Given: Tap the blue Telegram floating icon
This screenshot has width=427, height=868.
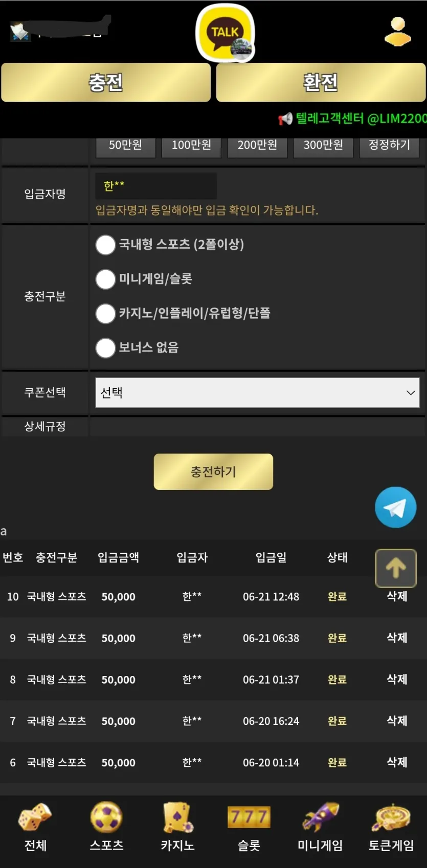Looking at the screenshot, I should click(395, 507).
